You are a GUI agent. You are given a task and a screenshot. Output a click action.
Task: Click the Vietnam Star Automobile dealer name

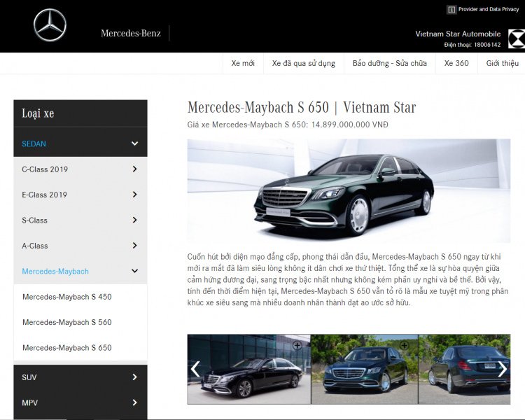tap(458, 34)
